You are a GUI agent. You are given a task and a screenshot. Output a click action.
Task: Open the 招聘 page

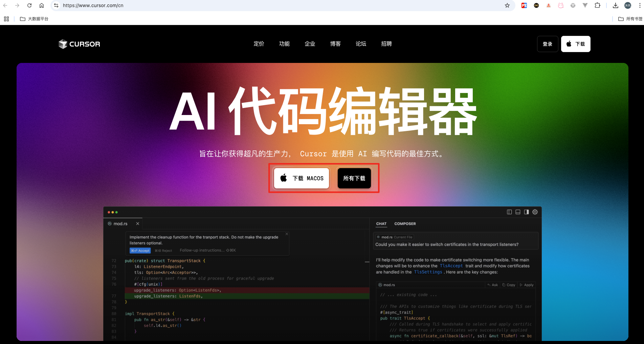pyautogui.click(x=386, y=44)
